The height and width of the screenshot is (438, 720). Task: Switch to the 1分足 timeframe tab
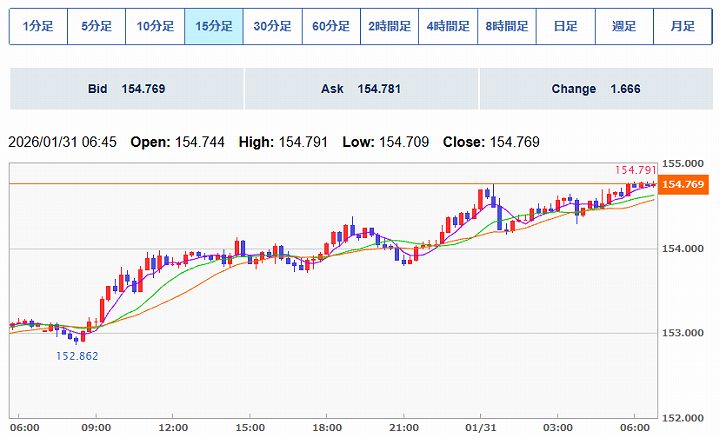(38, 27)
